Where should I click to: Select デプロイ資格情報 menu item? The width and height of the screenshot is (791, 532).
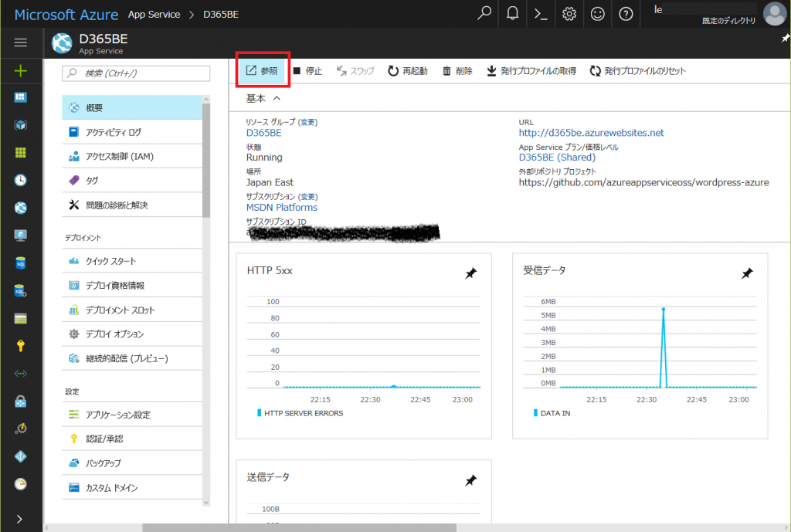[132, 286]
